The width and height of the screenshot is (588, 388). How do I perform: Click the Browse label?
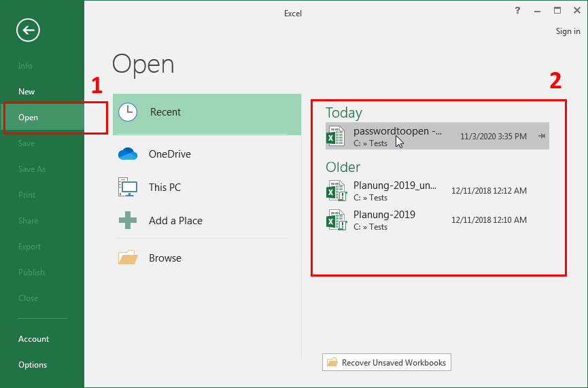(165, 258)
